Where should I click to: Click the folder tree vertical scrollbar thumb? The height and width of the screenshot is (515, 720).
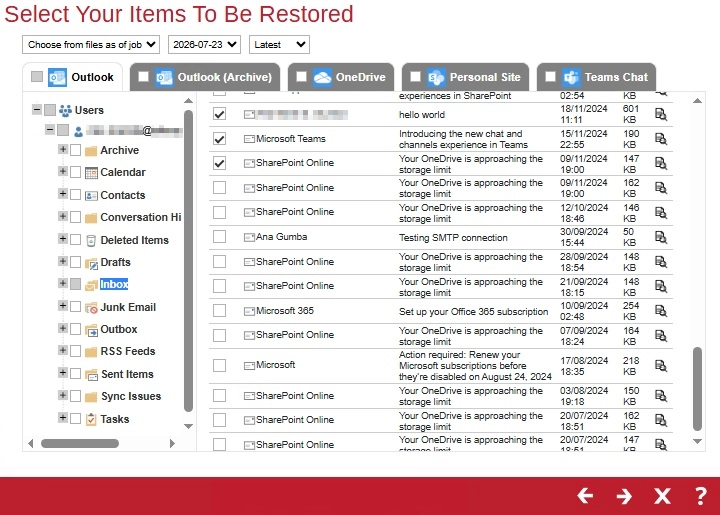[188, 261]
